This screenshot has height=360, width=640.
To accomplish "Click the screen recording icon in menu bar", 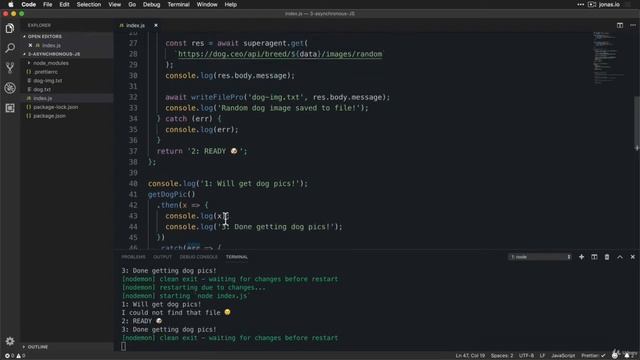I will click(x=592, y=4).
